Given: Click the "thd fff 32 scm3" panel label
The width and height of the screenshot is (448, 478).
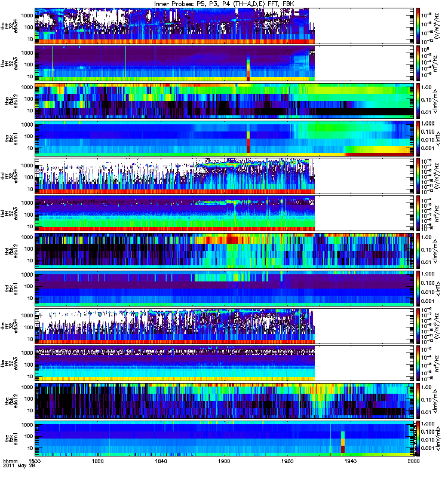Looking at the screenshot, I should [x=10, y=213].
